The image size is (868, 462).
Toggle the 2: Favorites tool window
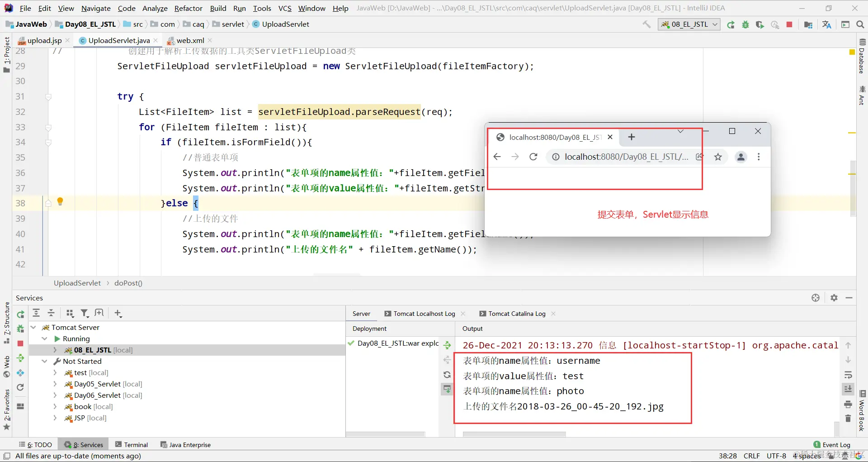coord(6,409)
